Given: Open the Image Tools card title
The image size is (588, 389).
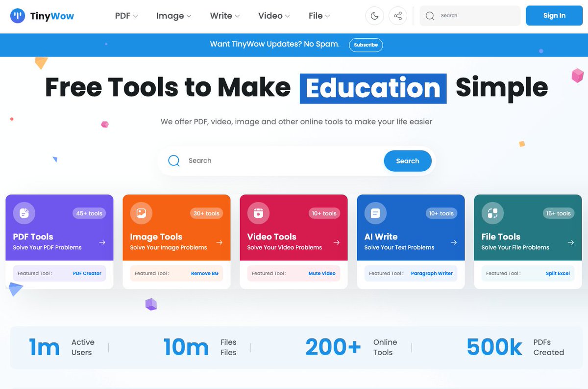Looking at the screenshot, I should 156,236.
